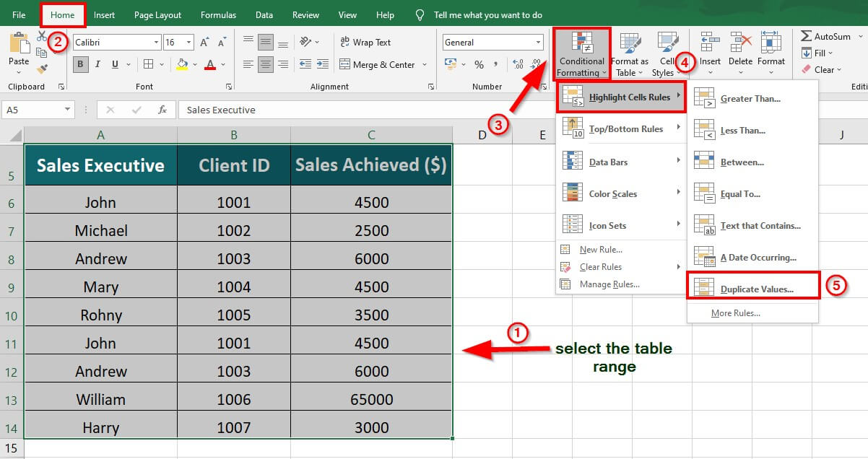Toggle Bold formatting
Image resolution: width=868 pixels, height=459 pixels.
point(81,65)
